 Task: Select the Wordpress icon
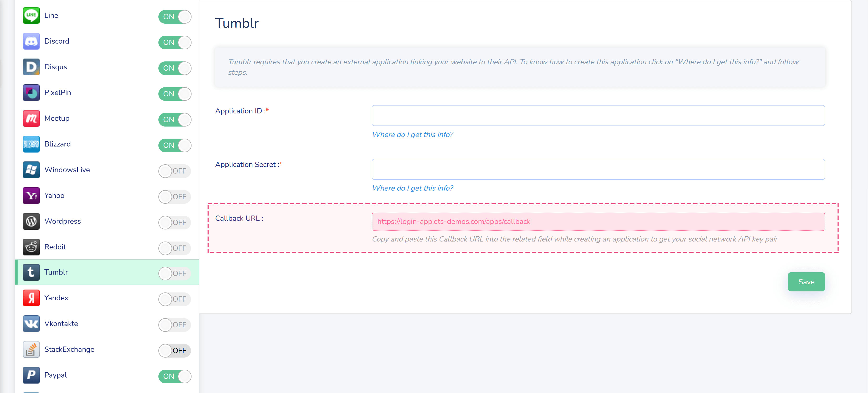click(x=31, y=221)
